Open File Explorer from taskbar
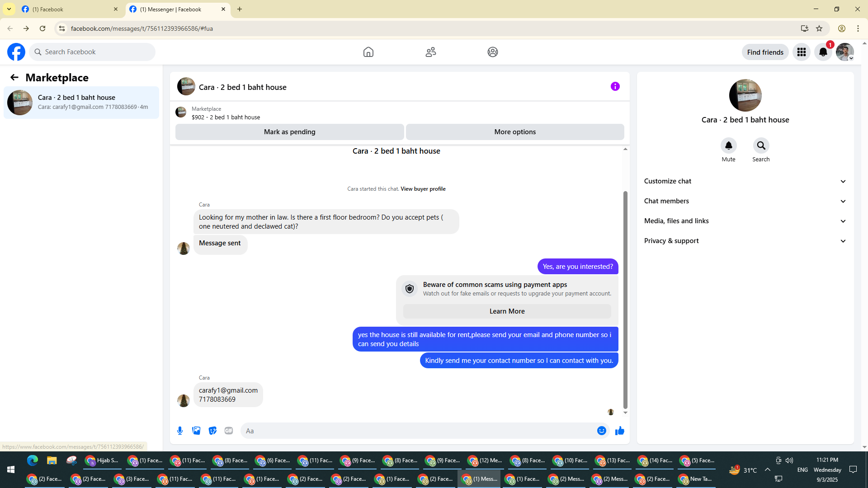This screenshot has width=868, height=488. (52, 460)
